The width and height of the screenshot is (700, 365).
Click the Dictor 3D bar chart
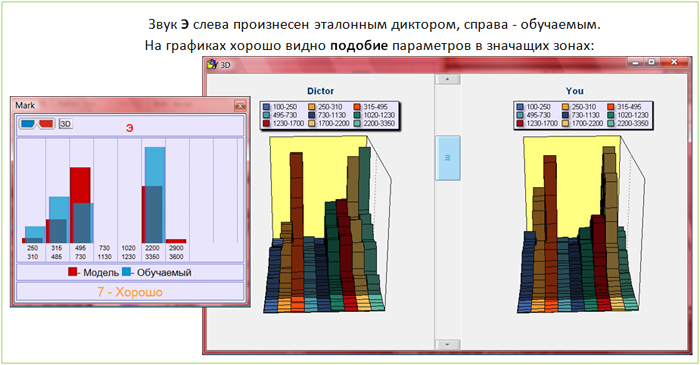[327, 224]
